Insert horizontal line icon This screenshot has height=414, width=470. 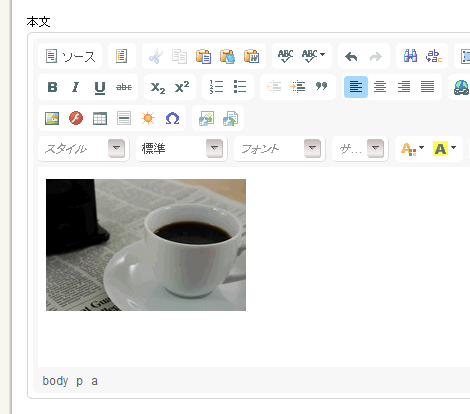pos(124,118)
